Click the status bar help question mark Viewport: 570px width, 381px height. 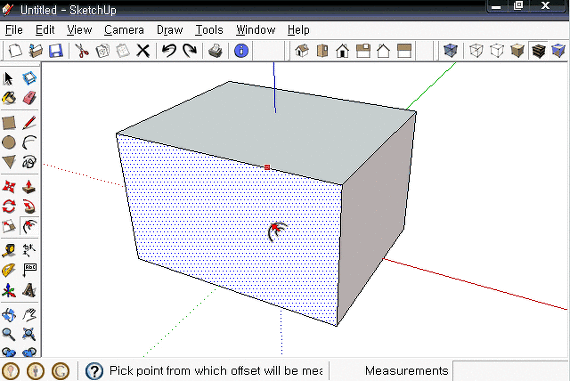pos(94,371)
